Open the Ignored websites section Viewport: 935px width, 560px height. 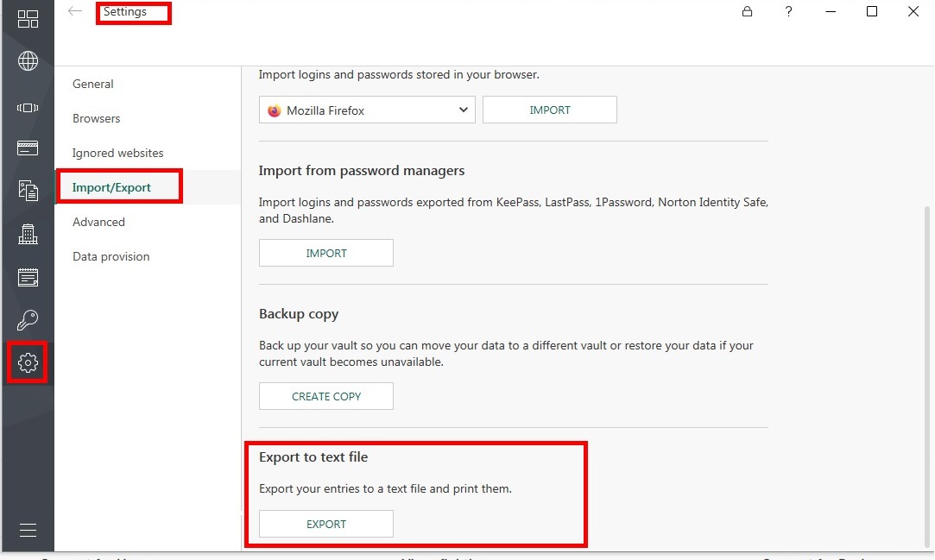[118, 153]
